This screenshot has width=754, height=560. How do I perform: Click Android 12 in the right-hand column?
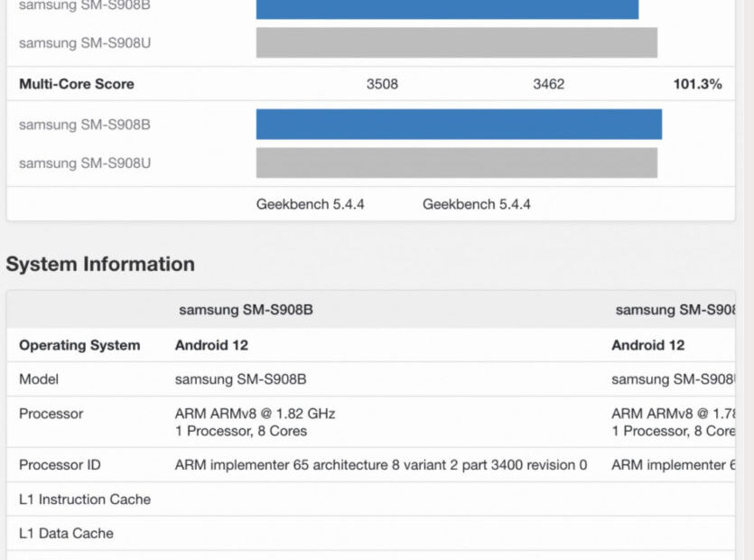[647, 345]
